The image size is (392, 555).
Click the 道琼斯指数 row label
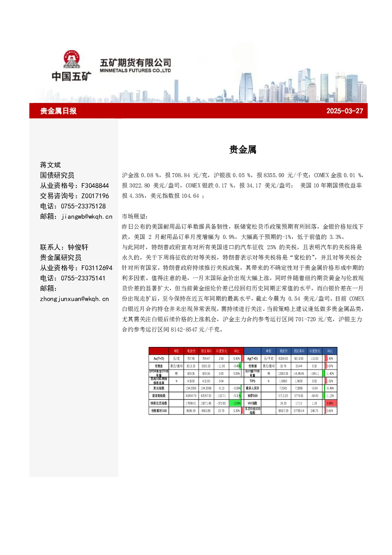click(159, 396)
